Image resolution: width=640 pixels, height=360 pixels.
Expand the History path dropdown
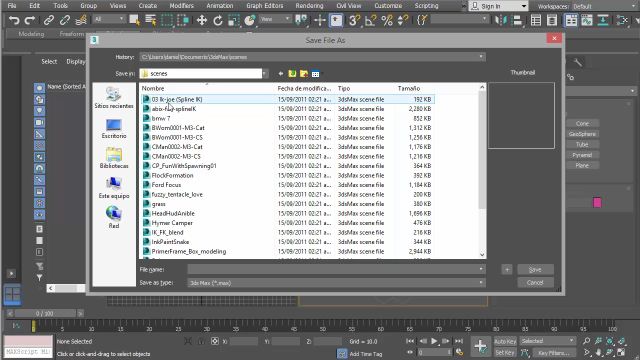point(481,57)
